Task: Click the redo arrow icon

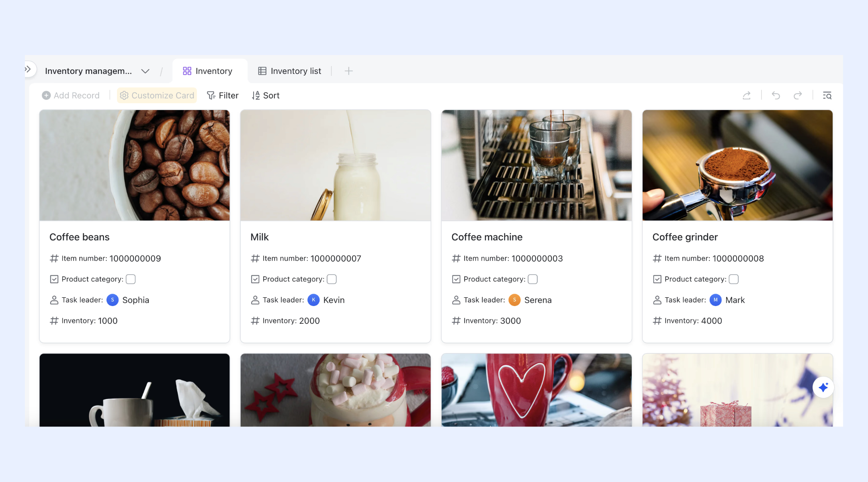Action: tap(798, 96)
